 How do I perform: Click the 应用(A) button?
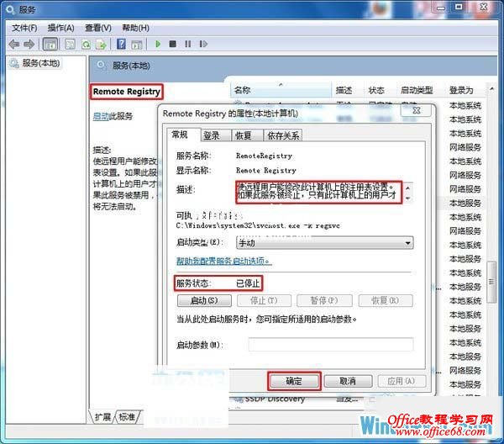(402, 381)
